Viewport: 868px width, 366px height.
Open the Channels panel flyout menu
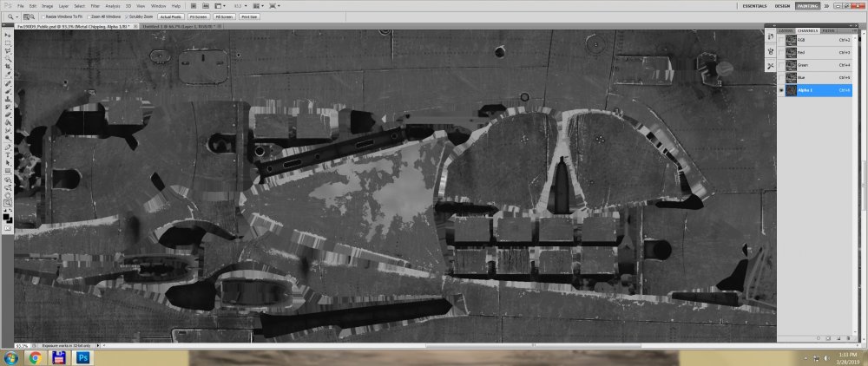(856, 30)
